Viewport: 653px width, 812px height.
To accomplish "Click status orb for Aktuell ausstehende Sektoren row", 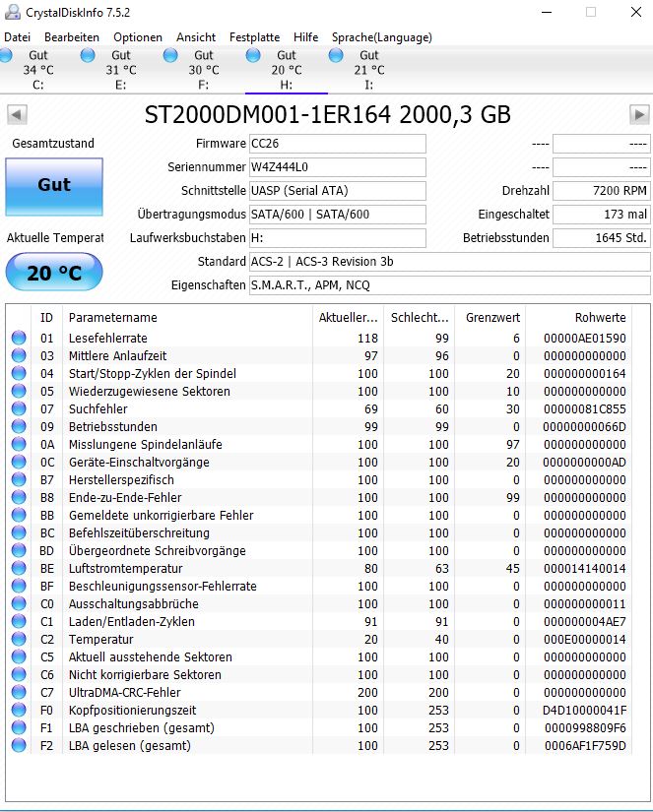I will click(x=19, y=656).
